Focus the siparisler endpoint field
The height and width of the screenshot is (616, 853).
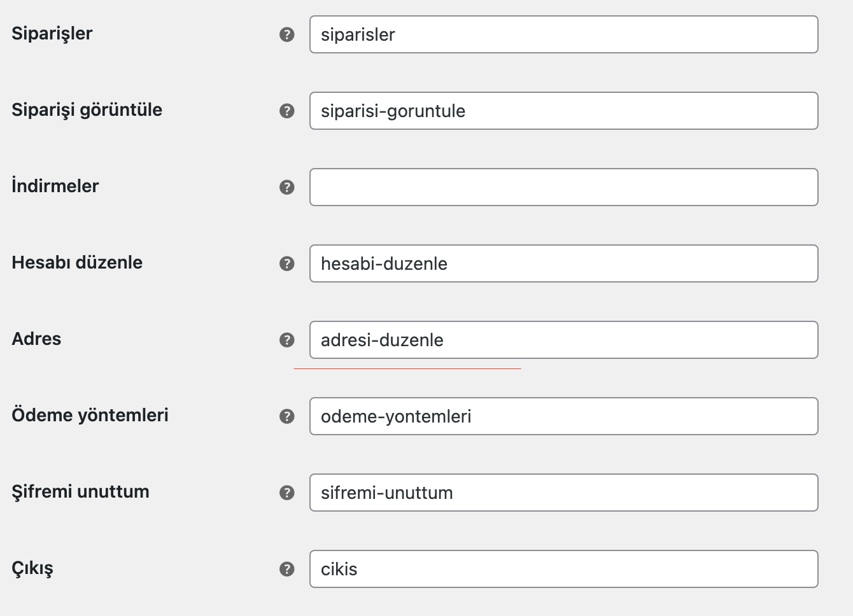563,34
